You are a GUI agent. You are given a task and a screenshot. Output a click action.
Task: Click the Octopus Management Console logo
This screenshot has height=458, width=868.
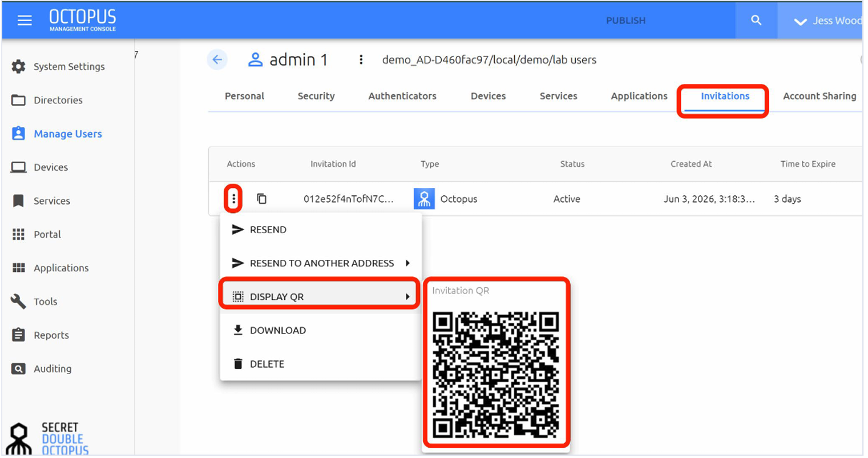[82, 20]
